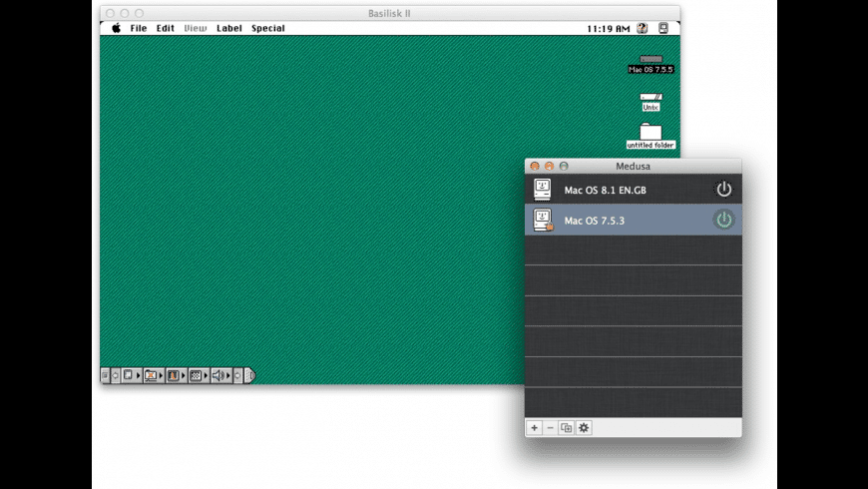Expand the first Control Strip module arrow
Image resolution: width=868 pixels, height=489 pixels.
[x=139, y=375]
